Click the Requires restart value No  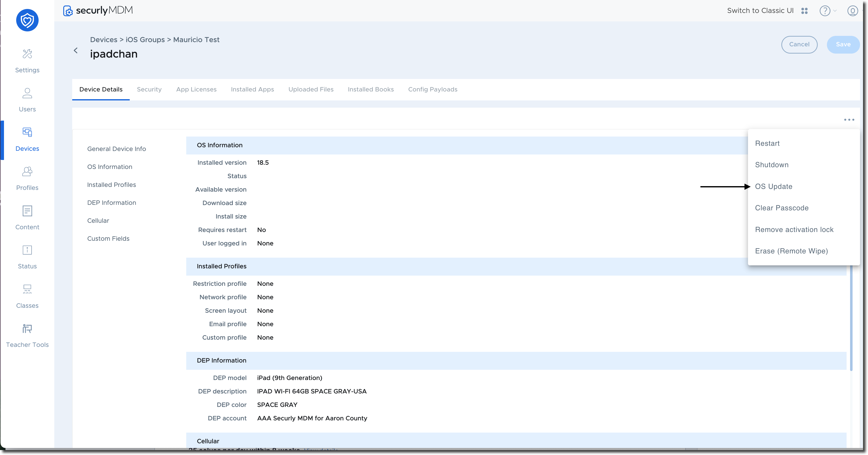point(261,230)
